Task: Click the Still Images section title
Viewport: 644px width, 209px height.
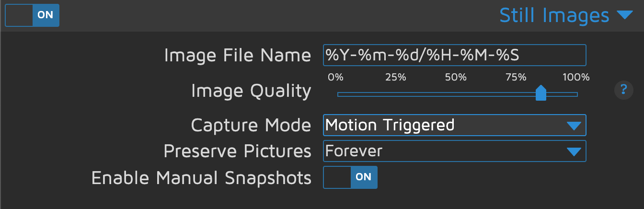Action: (554, 15)
